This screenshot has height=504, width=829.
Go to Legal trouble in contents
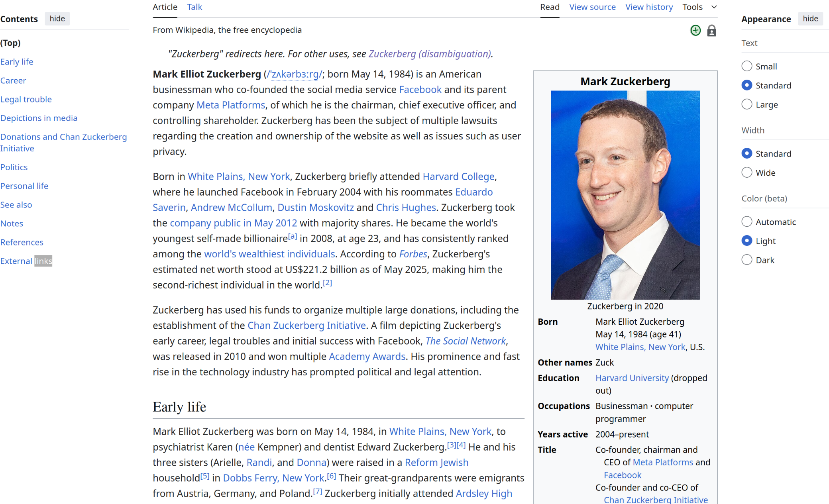pos(26,99)
